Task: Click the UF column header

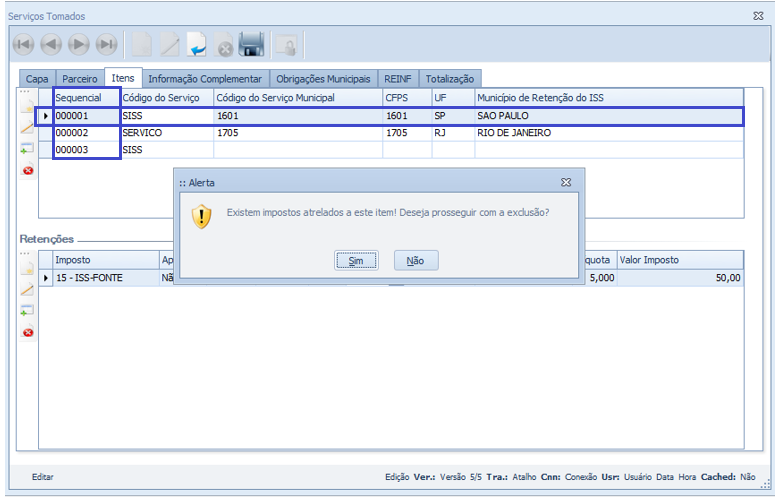Action: pos(453,98)
